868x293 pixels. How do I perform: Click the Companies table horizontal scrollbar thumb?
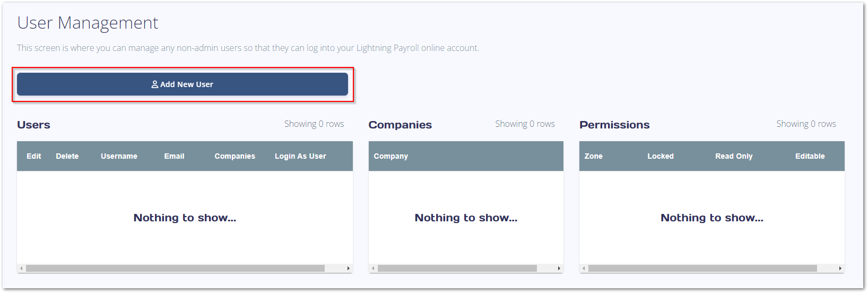(x=457, y=269)
